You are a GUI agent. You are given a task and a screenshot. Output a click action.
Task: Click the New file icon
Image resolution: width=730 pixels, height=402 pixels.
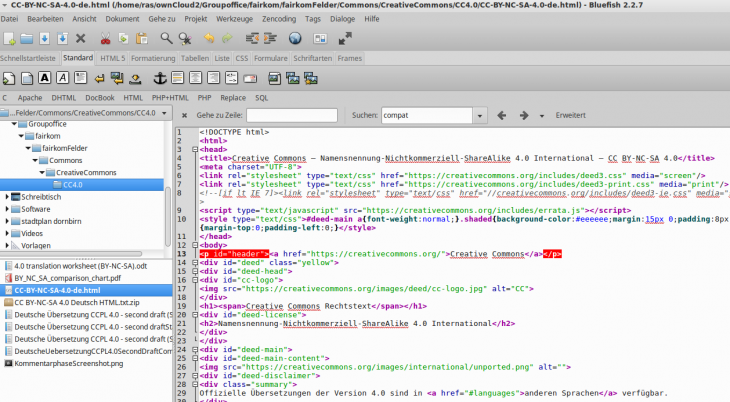pos(10,39)
